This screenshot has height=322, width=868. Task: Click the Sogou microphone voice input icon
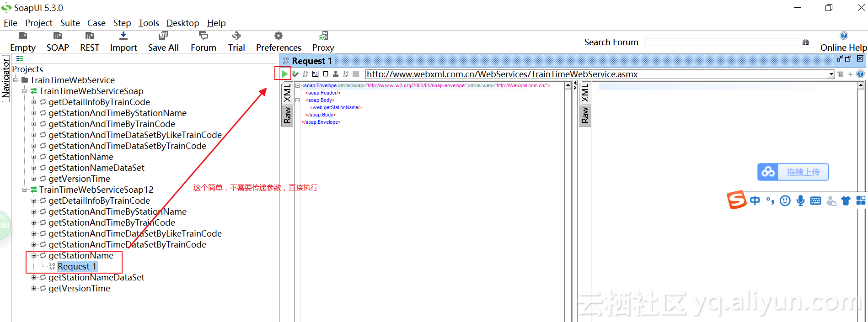coord(800,201)
